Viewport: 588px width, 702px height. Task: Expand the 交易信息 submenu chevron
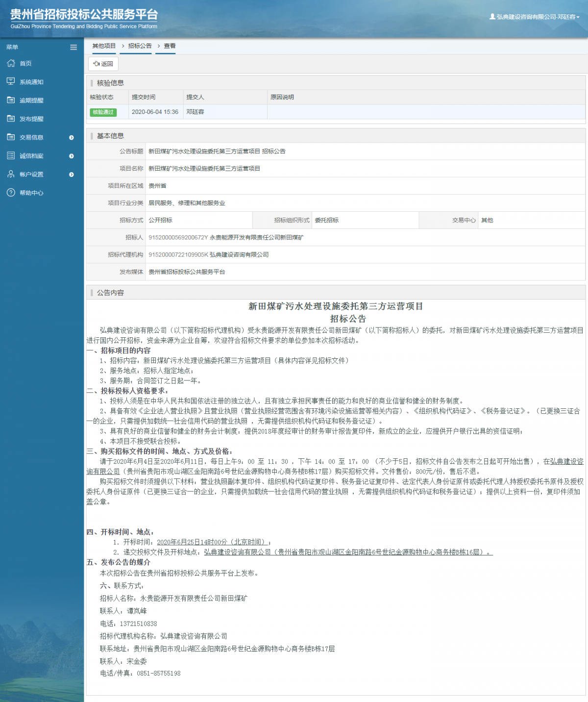tap(72, 138)
